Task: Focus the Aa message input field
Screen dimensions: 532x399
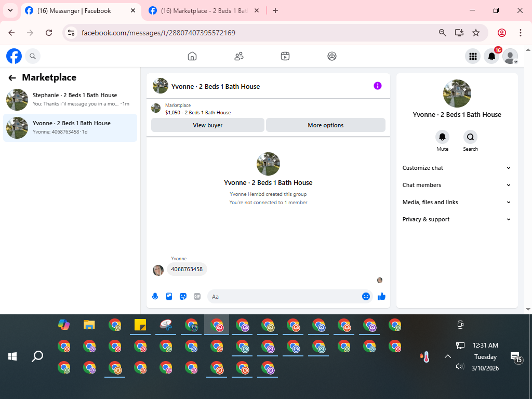Action: point(284,297)
